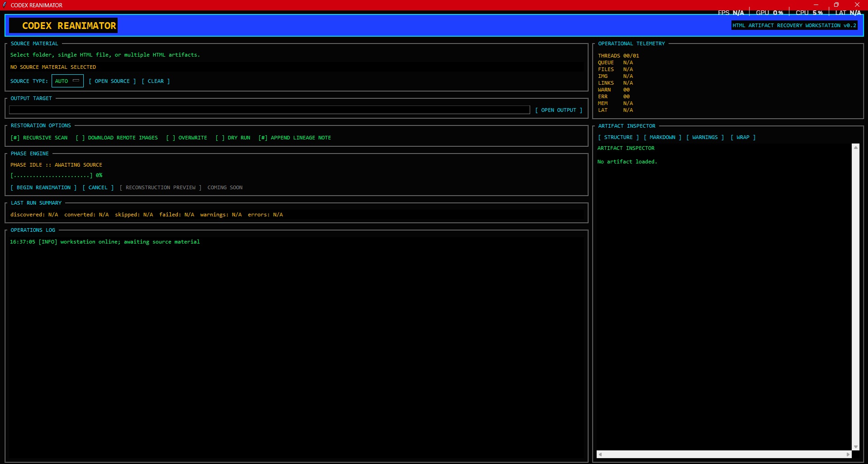Viewport: 868px width, 464px height.
Task: Click the FILES telemetry row
Action: click(615, 69)
